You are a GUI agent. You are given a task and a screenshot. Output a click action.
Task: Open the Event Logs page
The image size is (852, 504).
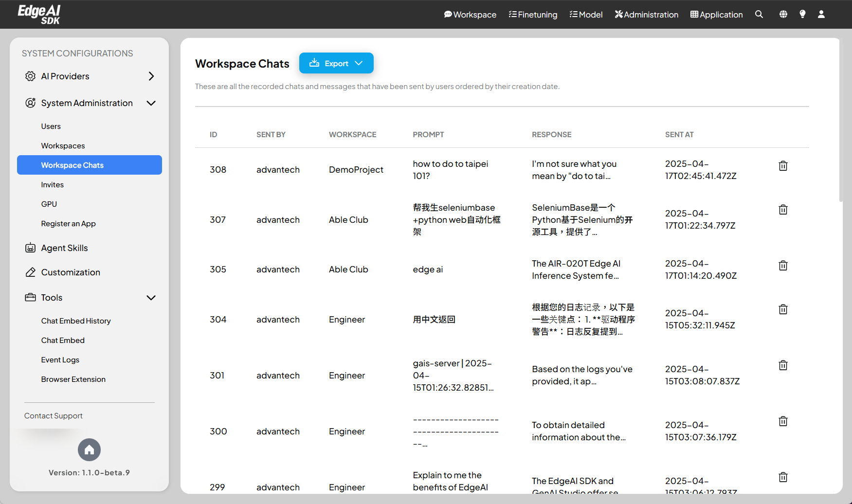60,360
